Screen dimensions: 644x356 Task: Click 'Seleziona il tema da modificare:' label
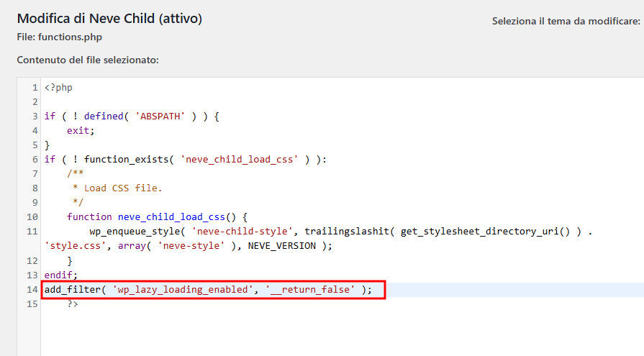point(566,21)
